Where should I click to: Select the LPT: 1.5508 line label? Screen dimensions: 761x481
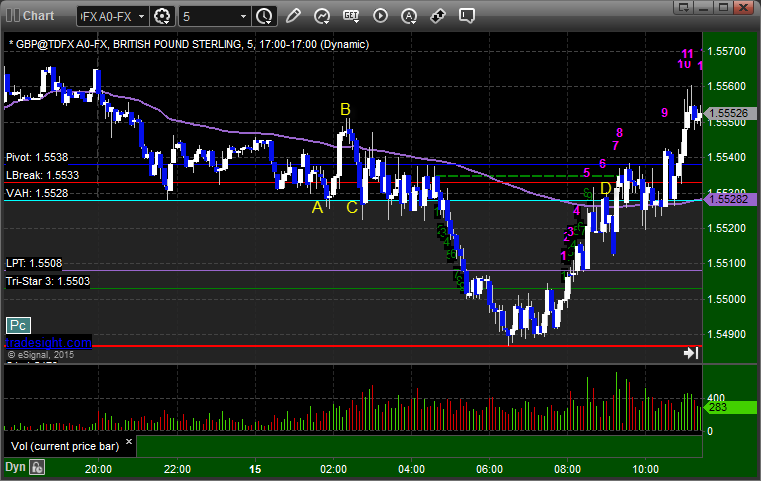(34, 263)
